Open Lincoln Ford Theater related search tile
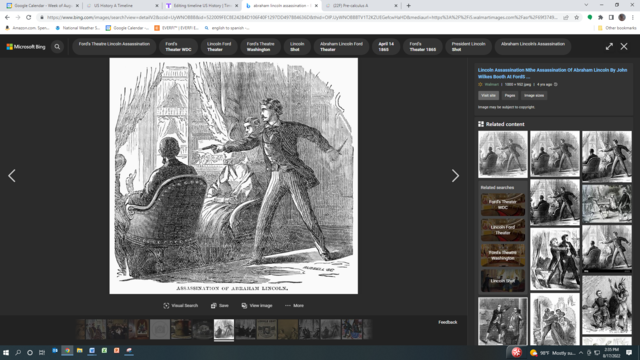Screen dimensions: 640x360 tap(503, 230)
